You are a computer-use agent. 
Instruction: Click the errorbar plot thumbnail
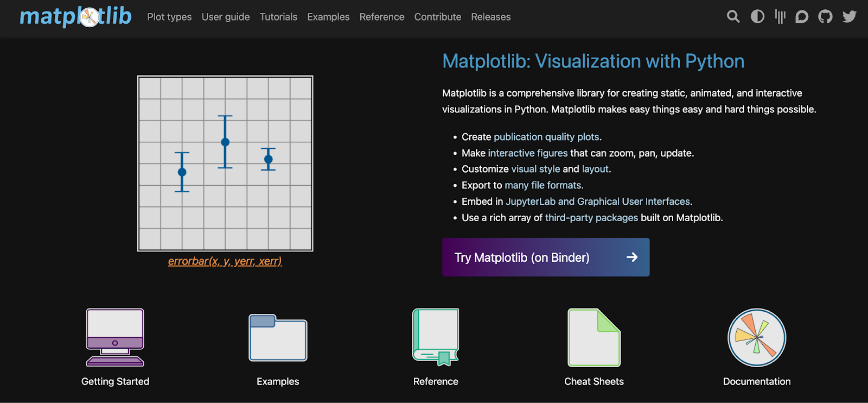coord(225,163)
